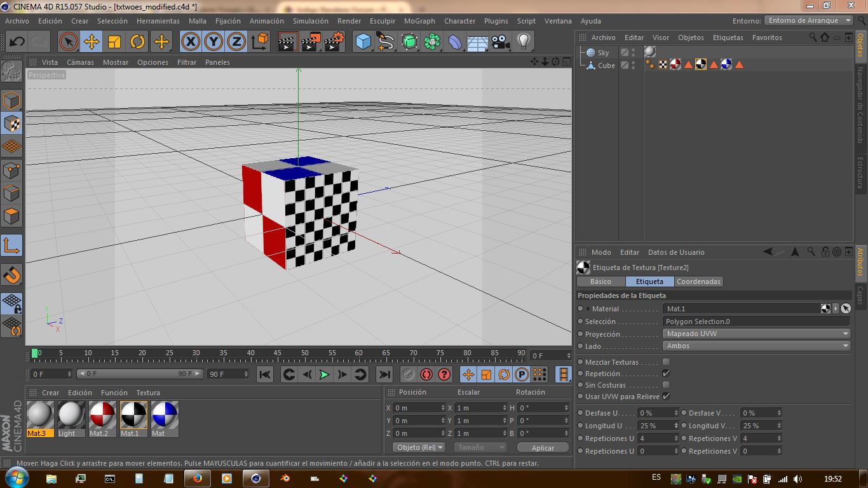Viewport: 868px width, 488px height.
Task: Enable the Mezclar Texturas checkbox
Action: tap(666, 362)
